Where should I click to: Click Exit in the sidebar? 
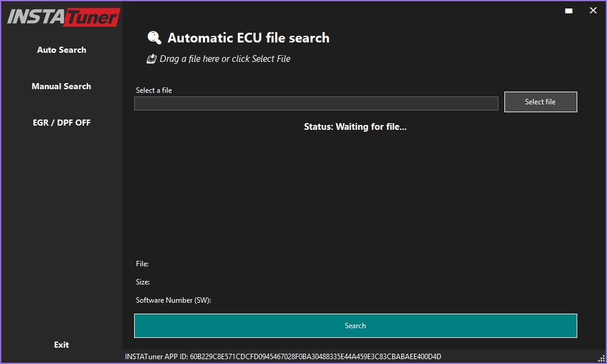point(61,345)
